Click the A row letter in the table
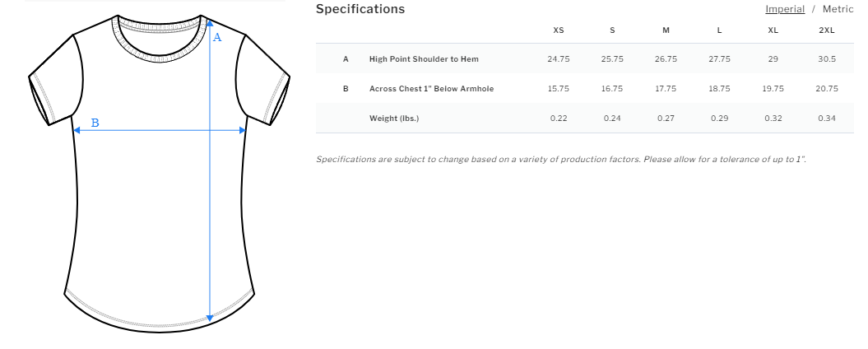Screen dimensions: 868x349 pyautogui.click(x=346, y=59)
